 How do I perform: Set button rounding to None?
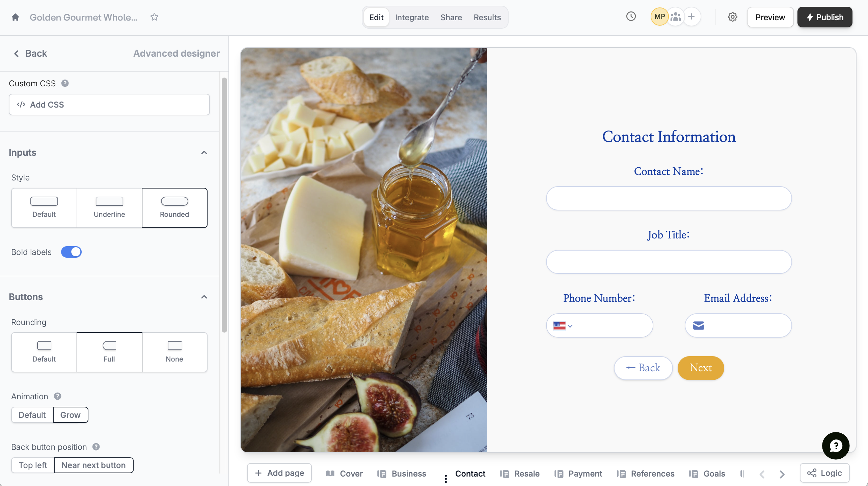[x=174, y=352]
